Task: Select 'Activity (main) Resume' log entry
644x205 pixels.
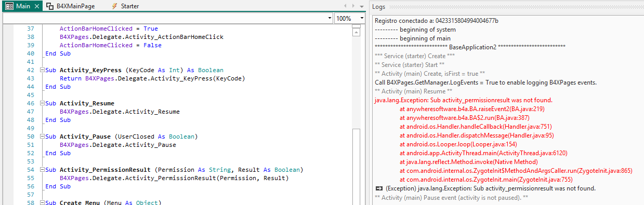Action: pos(413,91)
